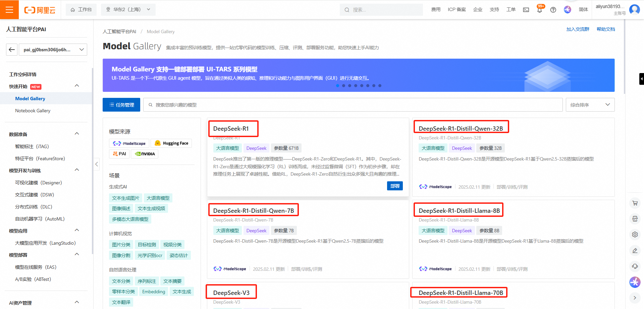Open the ICP 备案 header link
Viewport: 644px width, 309px height.
point(457,9)
